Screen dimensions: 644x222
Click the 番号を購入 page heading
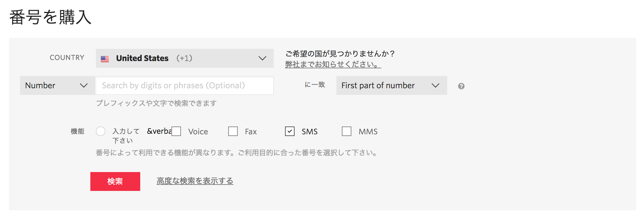[x=50, y=17]
